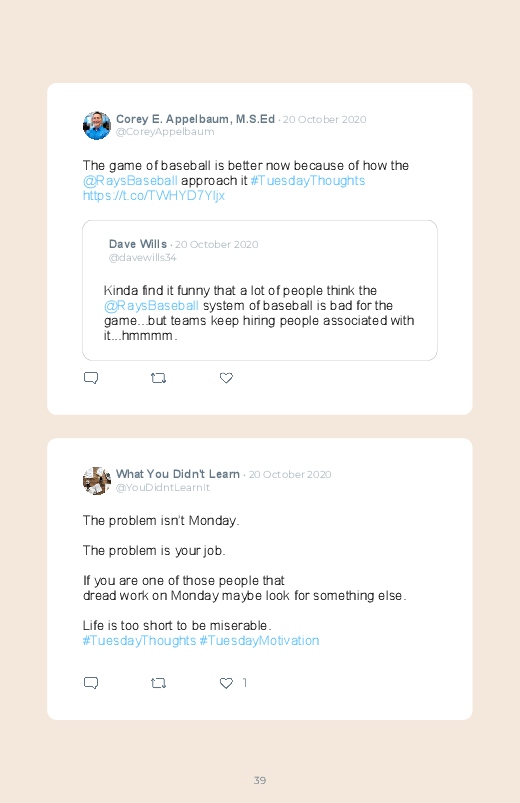Screen dimensions: 520x803
Task: Open Dave Wills' name in quoted tweet
Action: click(138, 244)
